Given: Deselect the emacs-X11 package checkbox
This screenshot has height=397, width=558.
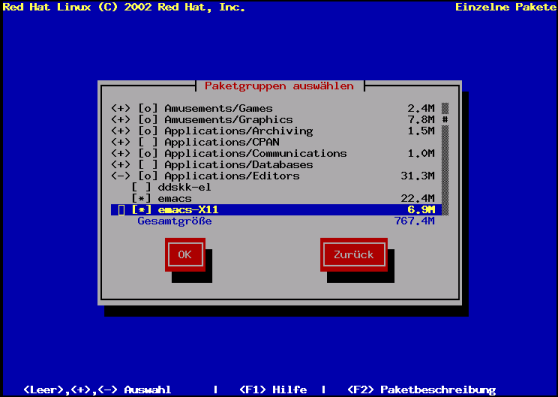Looking at the screenshot, I should (x=141, y=210).
